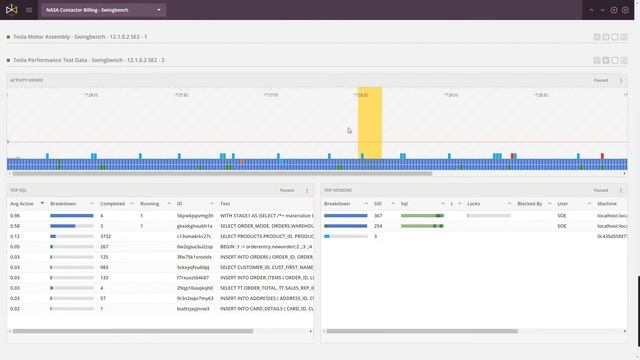Click the yellow selected time range in timeline
Image resolution: width=640 pixels, height=360 pixels.
tap(370, 122)
